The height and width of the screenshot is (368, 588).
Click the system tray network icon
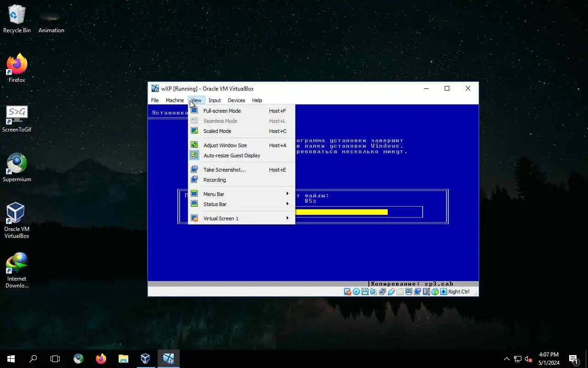pyautogui.click(x=518, y=359)
